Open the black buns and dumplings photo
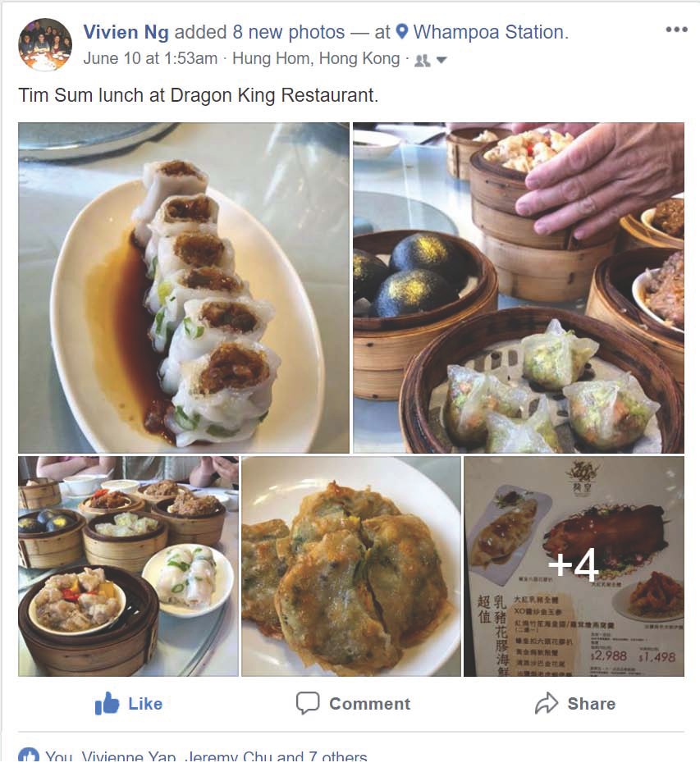Viewport: 700px width, 781px height. coord(519,288)
